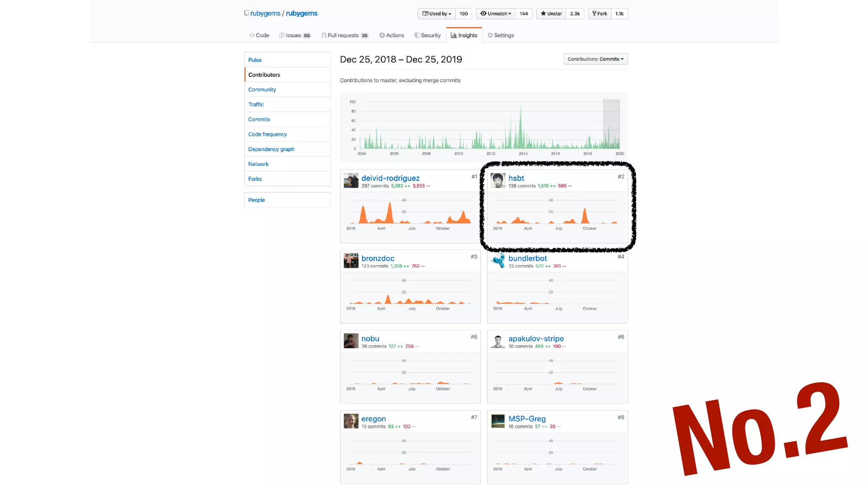Viewport: 868px width, 488px height.
Task: Open Contributions: Commits dropdown
Action: coord(595,59)
